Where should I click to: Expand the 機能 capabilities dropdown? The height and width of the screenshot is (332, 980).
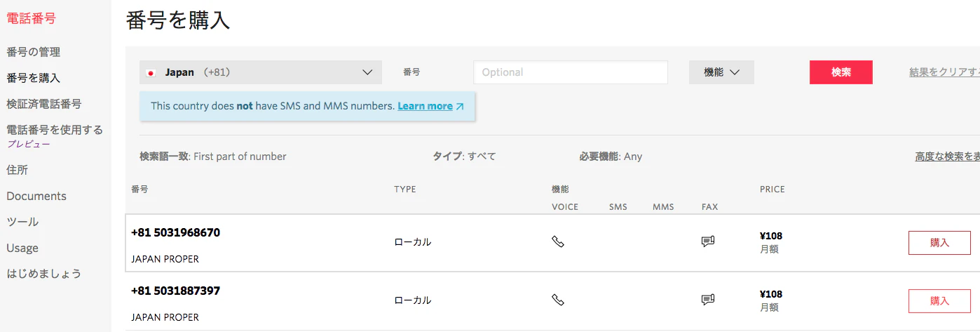pos(721,72)
